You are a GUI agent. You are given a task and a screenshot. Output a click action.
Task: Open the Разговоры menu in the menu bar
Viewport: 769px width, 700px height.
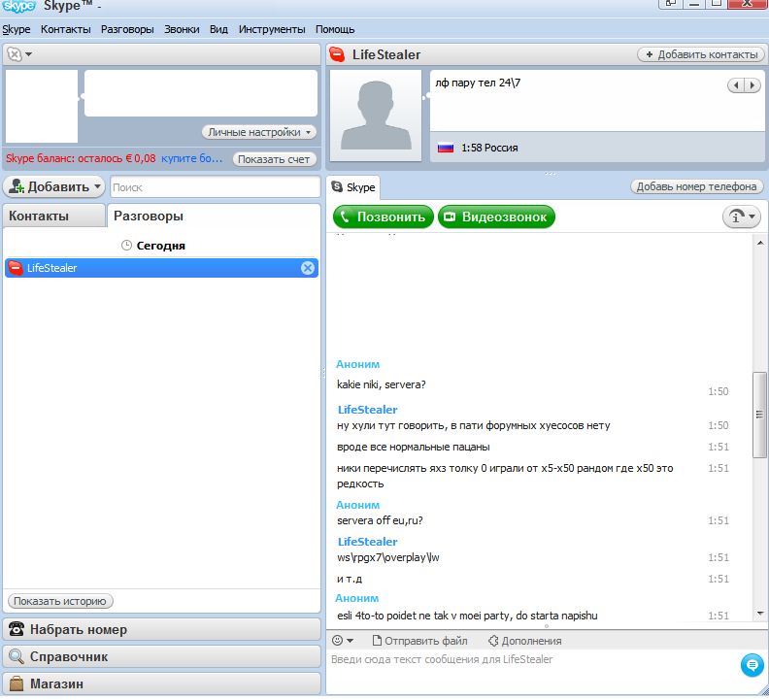point(127,29)
